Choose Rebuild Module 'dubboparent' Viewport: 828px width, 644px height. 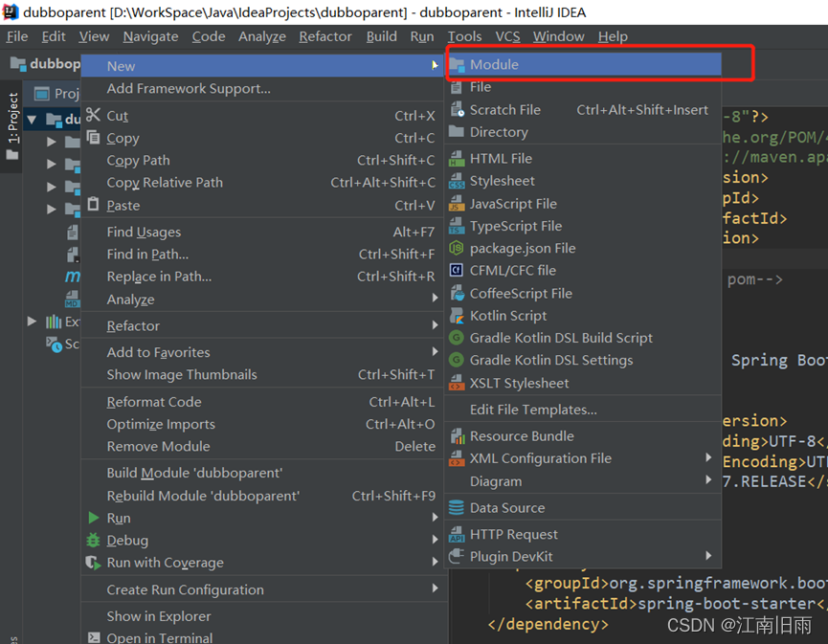click(x=262, y=496)
